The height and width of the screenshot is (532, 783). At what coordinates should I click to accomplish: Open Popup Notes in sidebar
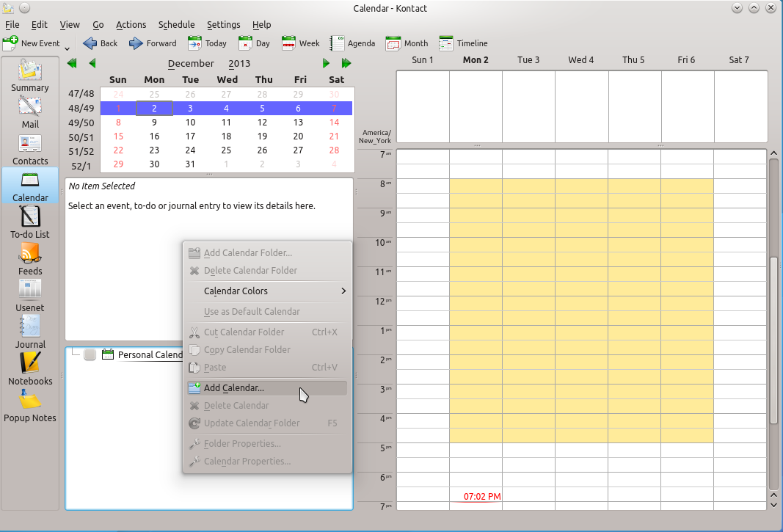click(x=30, y=406)
